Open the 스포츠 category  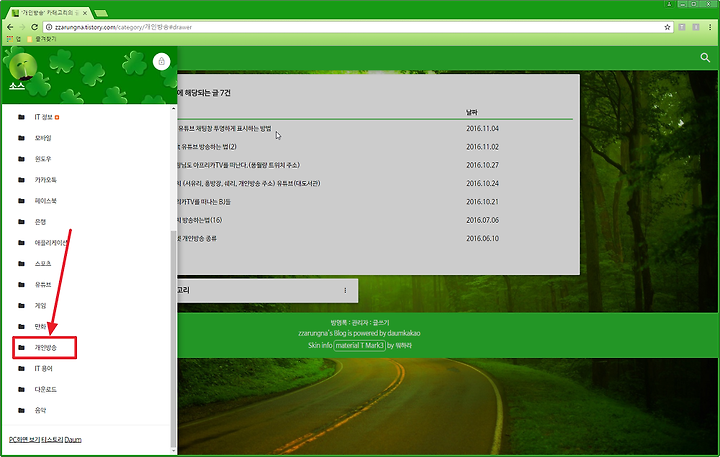[43, 264]
